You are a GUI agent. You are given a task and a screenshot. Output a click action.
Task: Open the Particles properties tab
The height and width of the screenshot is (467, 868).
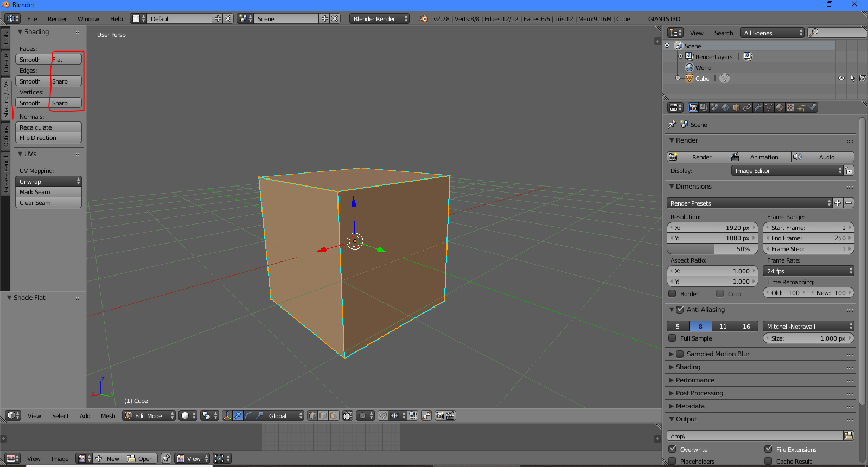(801, 107)
